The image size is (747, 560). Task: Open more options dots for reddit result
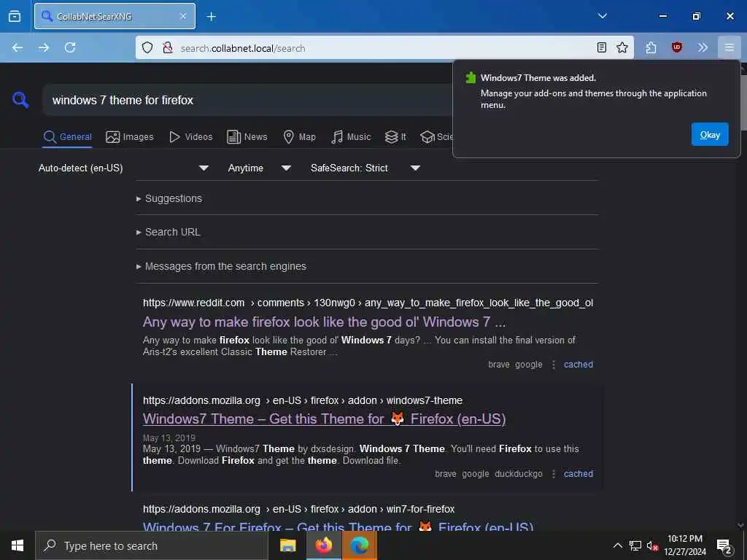click(x=554, y=365)
